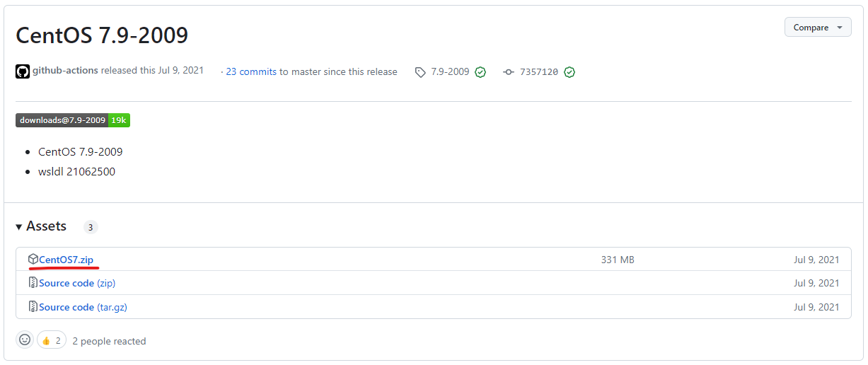
Task: Open the 23 commits link
Action: pyautogui.click(x=251, y=71)
